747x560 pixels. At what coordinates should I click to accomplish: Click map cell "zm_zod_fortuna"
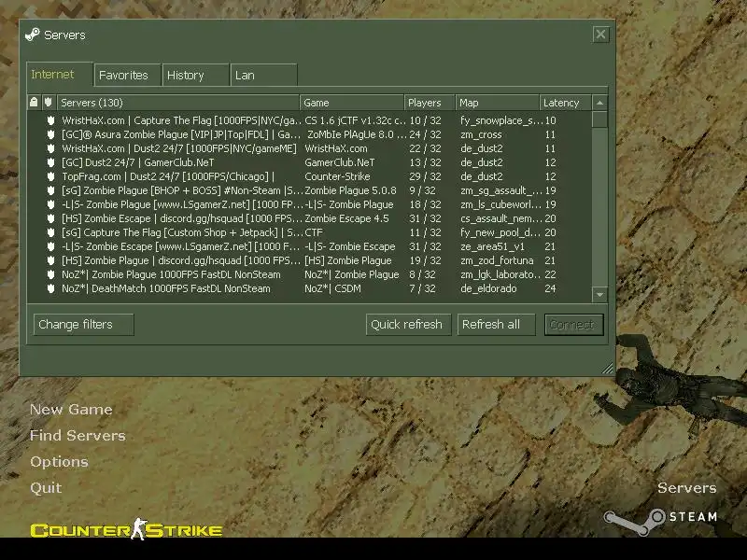pos(497,260)
